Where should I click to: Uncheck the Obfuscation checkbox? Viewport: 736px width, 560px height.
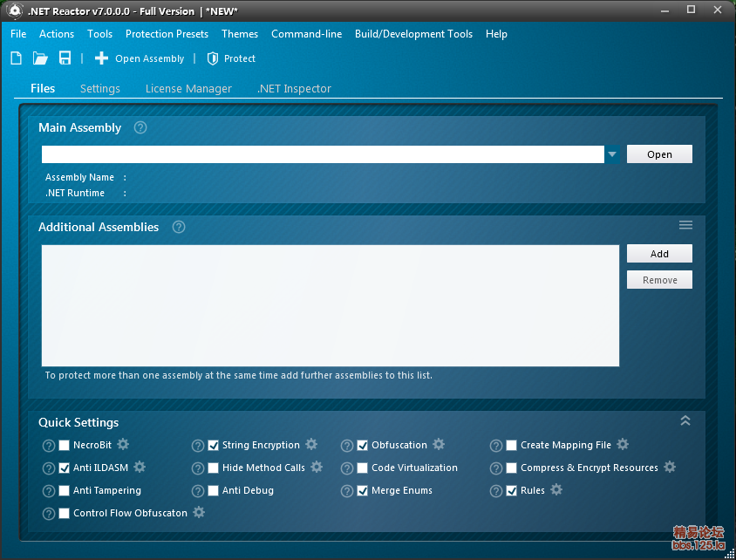[x=363, y=445]
